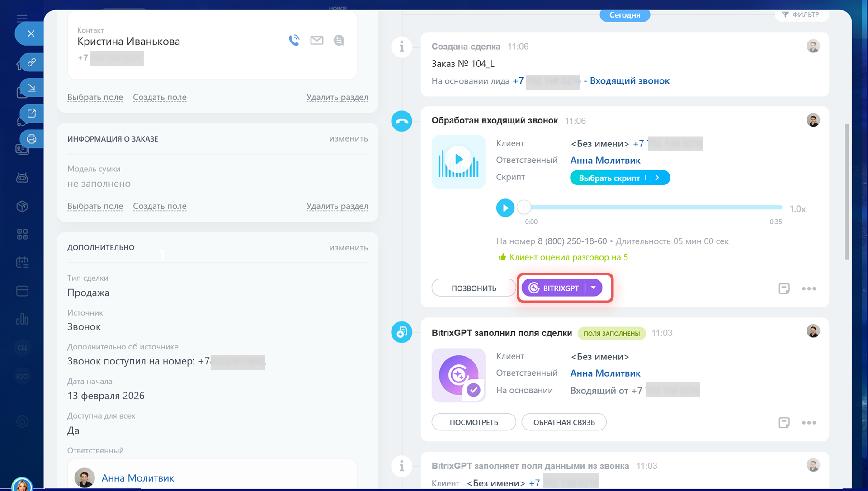Screen dimensions: 868x491
Task: Click the copy link icon in the side panel
Action: pyautogui.click(x=32, y=62)
